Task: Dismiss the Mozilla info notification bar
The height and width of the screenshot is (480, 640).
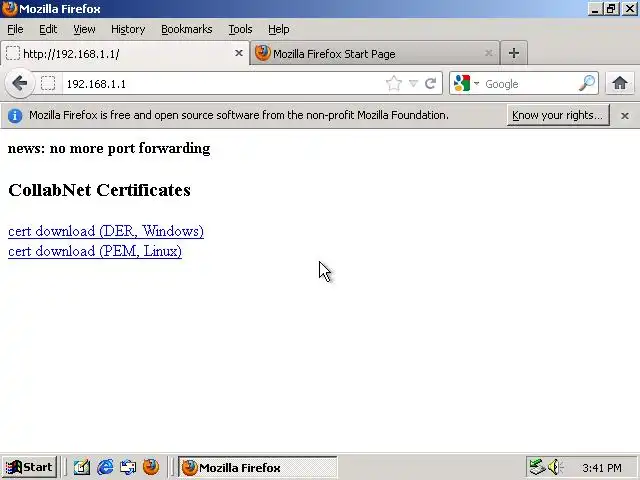Action: (624, 116)
